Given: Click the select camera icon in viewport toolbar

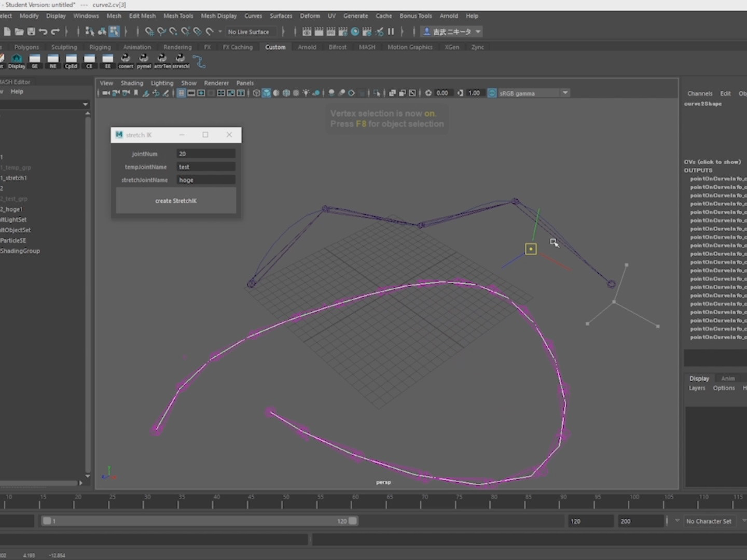Looking at the screenshot, I should click(106, 93).
